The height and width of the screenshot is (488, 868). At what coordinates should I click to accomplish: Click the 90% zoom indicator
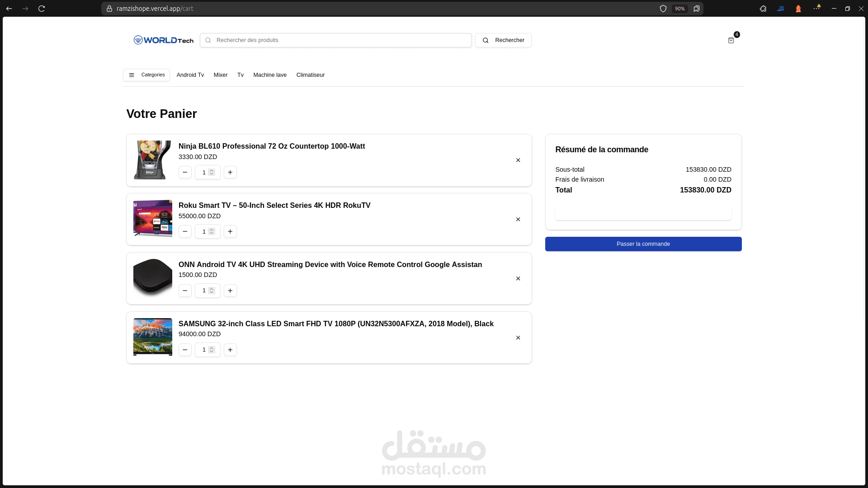(679, 9)
